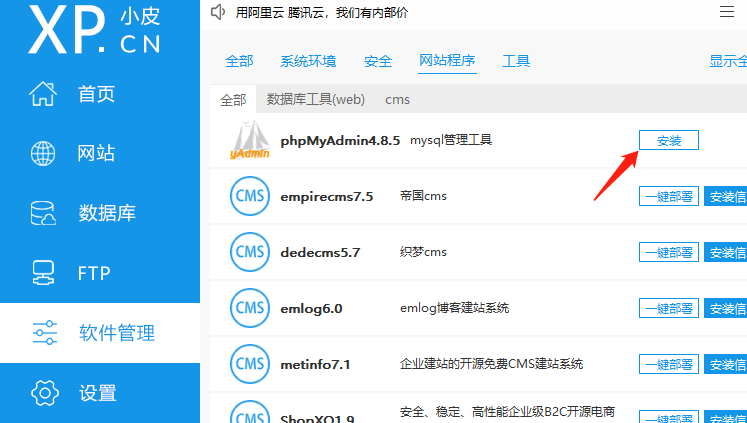Click the FTP server icon in sidebar
747x423 pixels.
43,273
